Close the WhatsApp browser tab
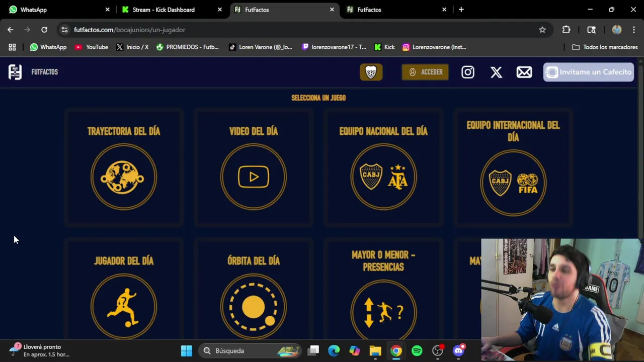The height and width of the screenshot is (362, 644). (107, 10)
